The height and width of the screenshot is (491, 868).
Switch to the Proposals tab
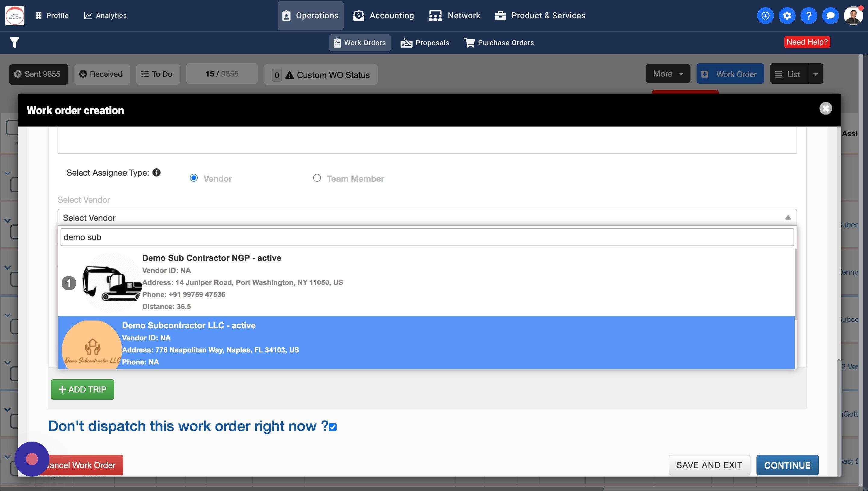425,42
